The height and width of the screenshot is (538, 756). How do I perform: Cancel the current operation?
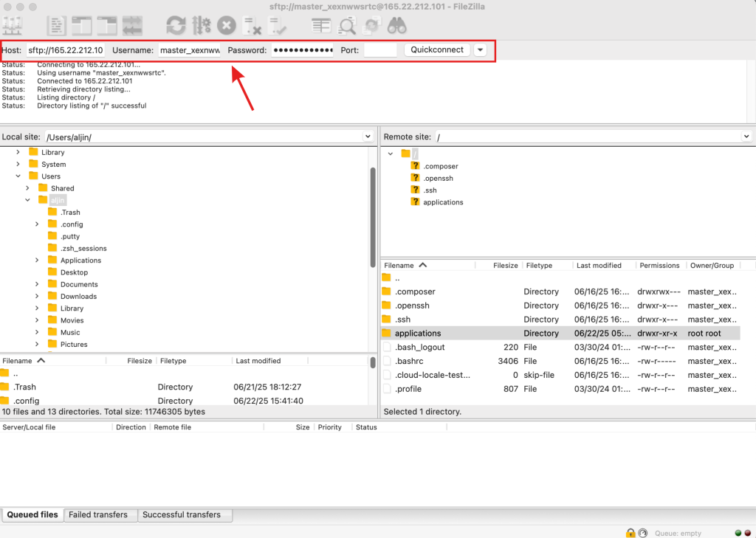[226, 26]
